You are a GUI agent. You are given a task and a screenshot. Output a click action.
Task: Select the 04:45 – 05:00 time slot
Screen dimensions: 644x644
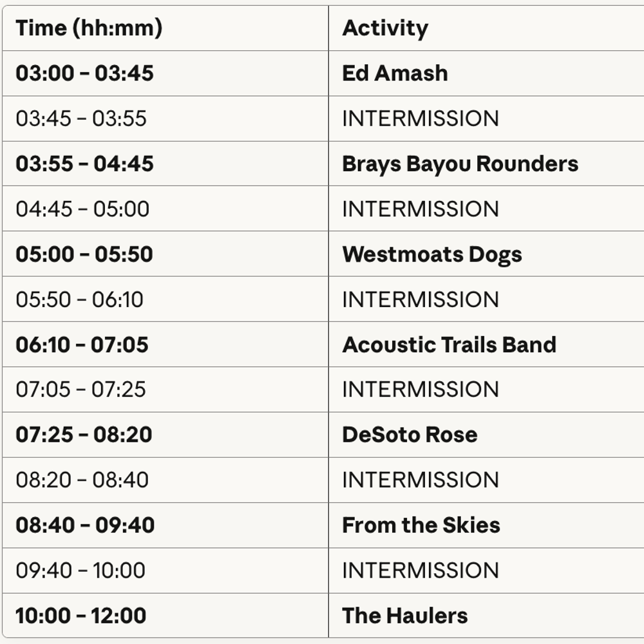(82, 209)
